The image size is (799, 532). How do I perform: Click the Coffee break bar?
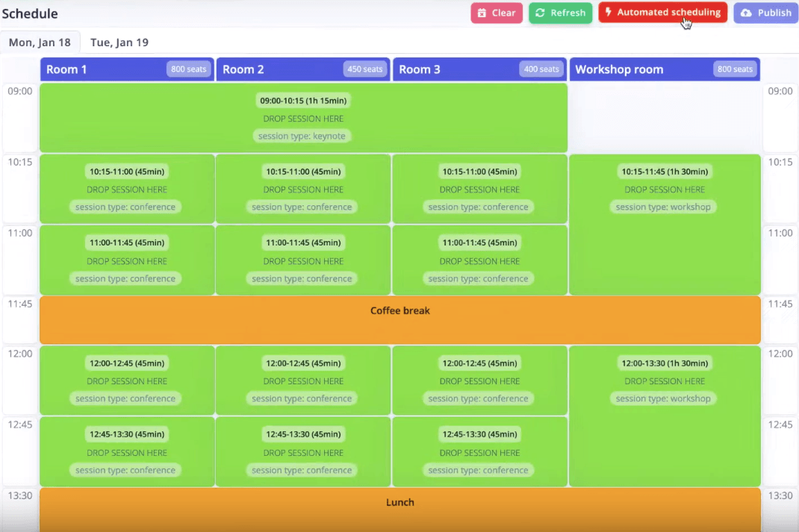[x=400, y=319]
